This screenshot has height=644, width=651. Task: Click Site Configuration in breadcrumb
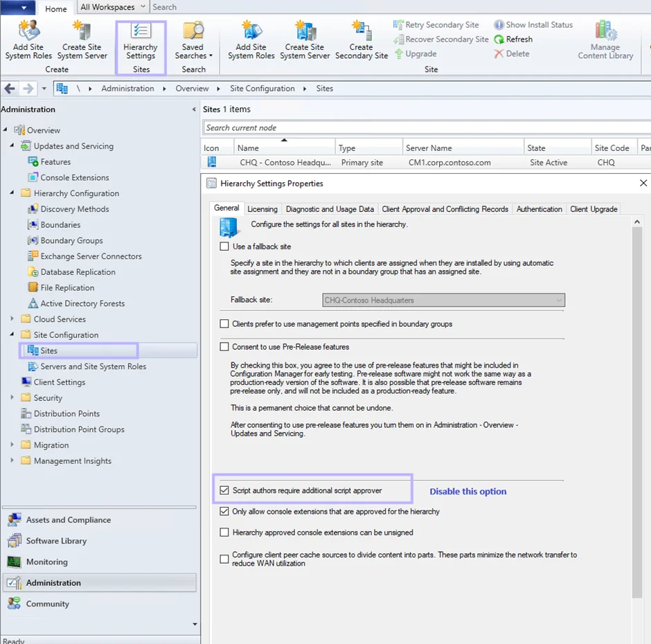pos(262,89)
